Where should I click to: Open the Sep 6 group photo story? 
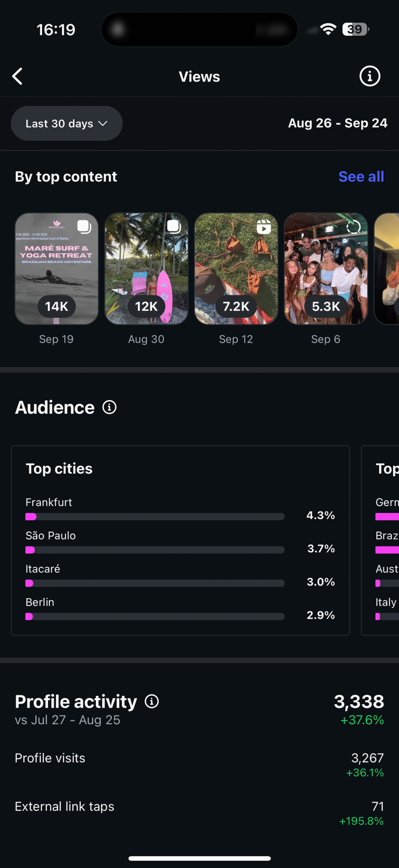coord(326,269)
